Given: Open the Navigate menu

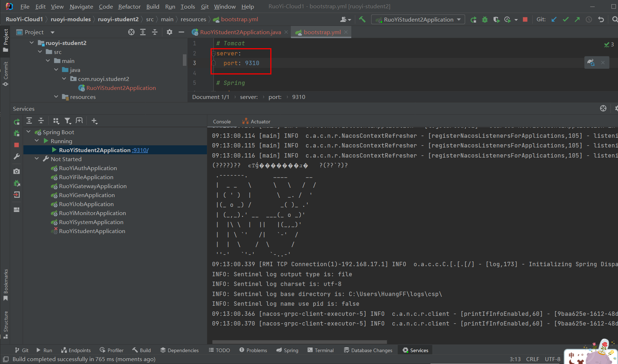Looking at the screenshot, I should pyautogui.click(x=81, y=6).
